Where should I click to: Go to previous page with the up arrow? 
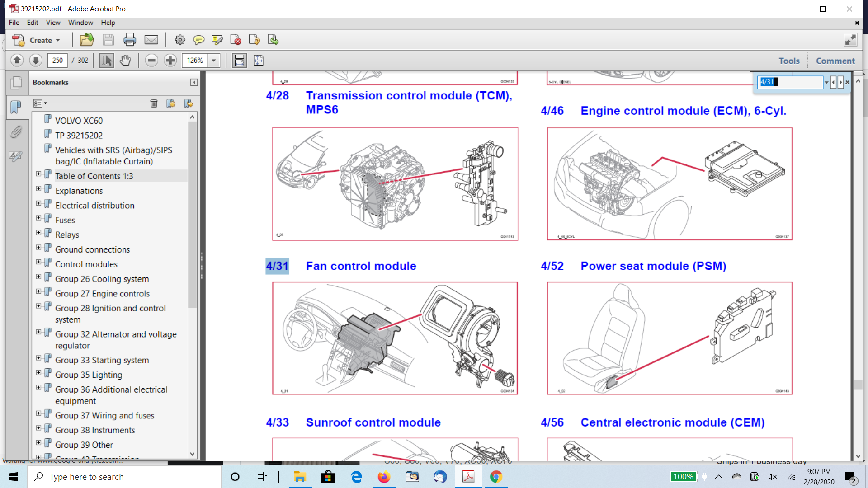17,60
